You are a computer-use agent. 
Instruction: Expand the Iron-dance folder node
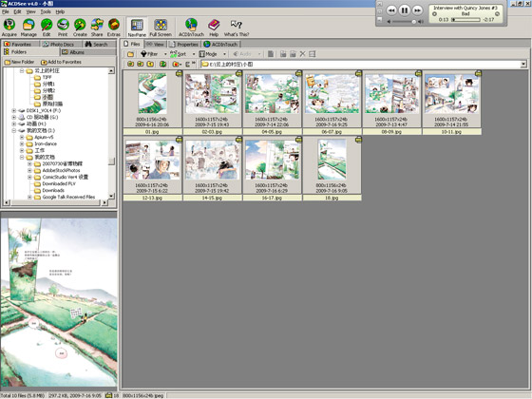(22, 143)
